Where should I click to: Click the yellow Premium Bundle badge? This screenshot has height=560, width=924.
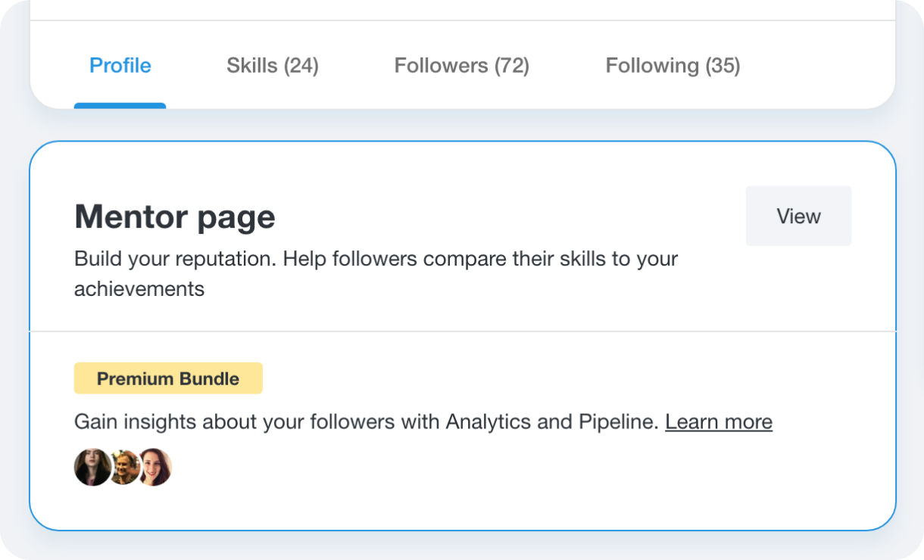coord(168,378)
